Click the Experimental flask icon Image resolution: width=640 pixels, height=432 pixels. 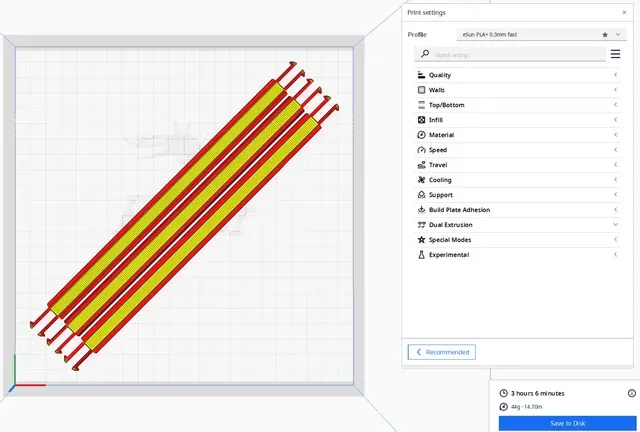421,255
